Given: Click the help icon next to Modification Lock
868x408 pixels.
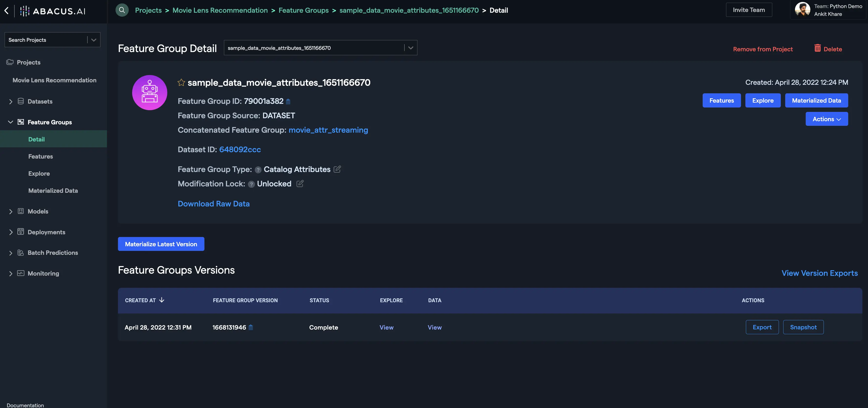Looking at the screenshot, I should [x=251, y=184].
